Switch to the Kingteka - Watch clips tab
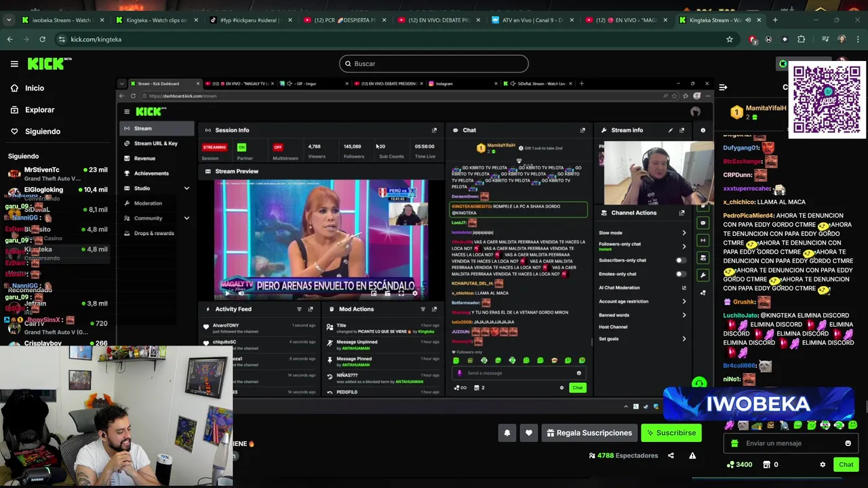Image resolution: width=868 pixels, height=488 pixels. (x=157, y=20)
